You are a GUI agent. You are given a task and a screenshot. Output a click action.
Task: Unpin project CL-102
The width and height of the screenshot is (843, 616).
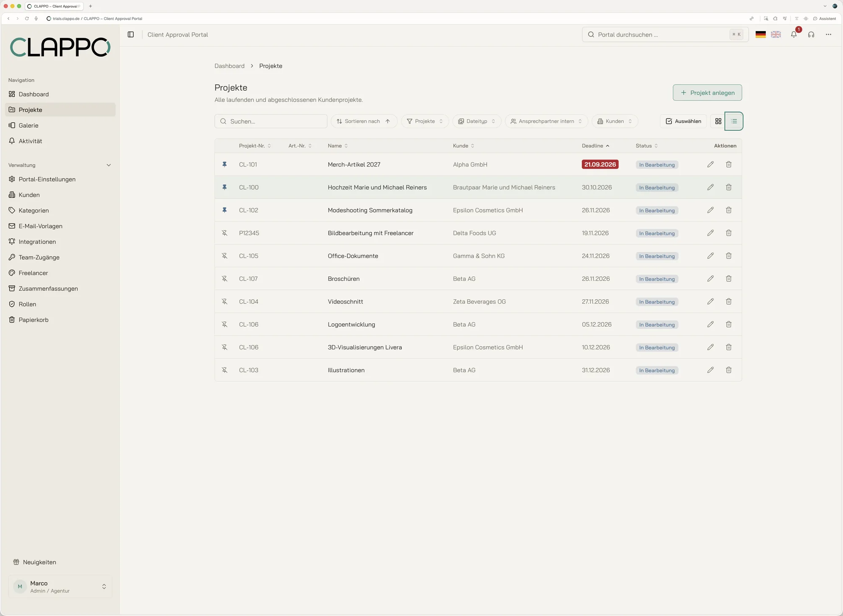[x=225, y=210]
